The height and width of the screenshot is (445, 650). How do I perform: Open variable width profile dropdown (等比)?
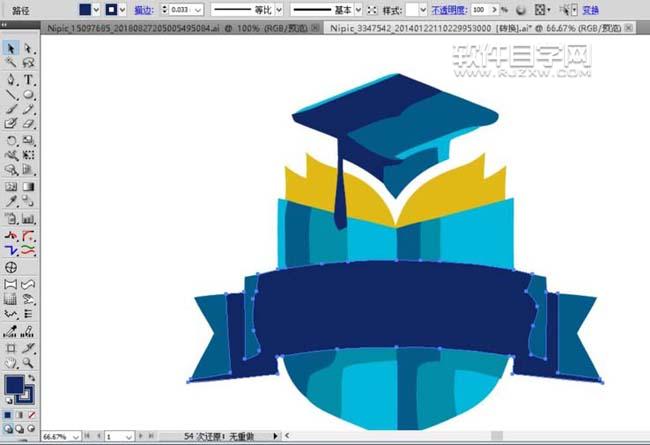pos(279,10)
